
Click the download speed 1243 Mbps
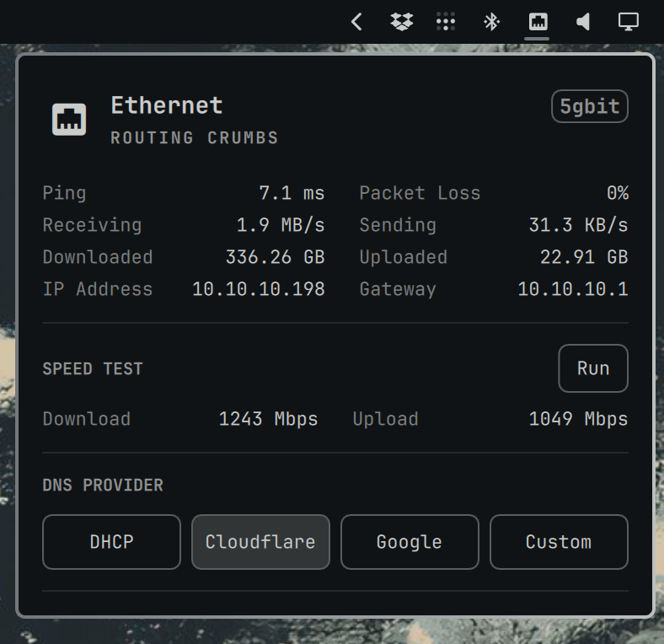(268, 419)
